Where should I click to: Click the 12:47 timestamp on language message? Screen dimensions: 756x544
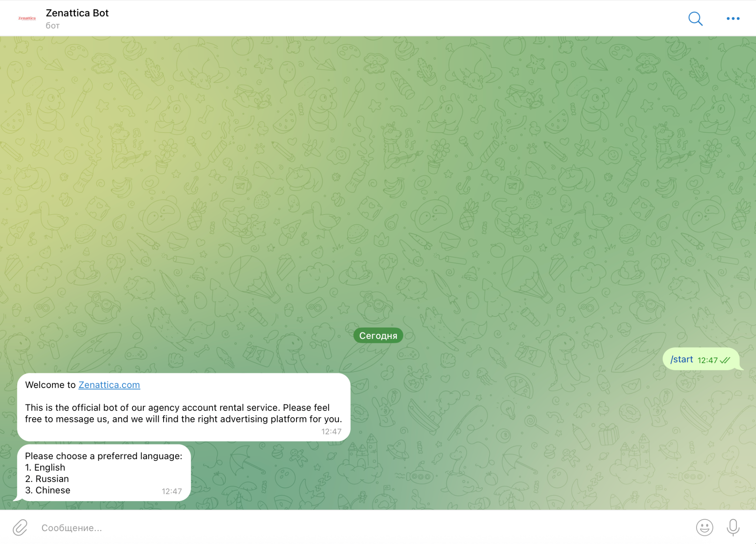point(172,491)
